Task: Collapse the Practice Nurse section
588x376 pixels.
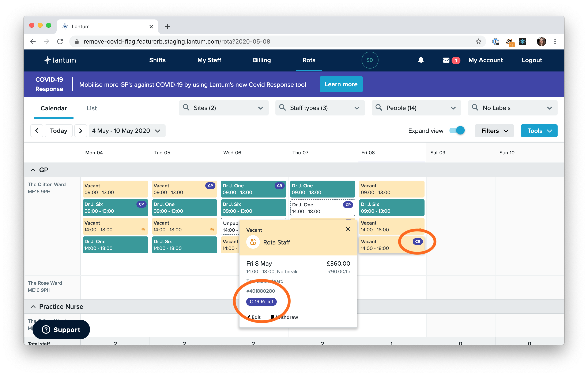Action: [x=33, y=307]
